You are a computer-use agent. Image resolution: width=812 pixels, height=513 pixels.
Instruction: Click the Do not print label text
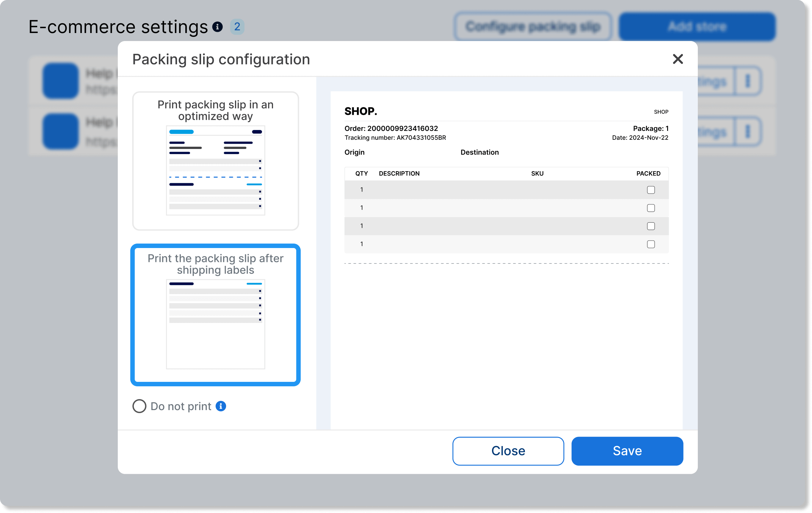pos(181,406)
